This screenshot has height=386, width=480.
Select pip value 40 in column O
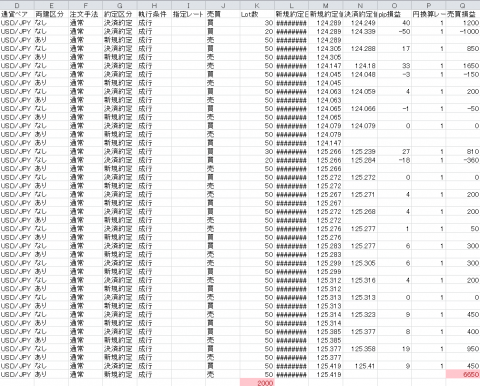(395, 23)
